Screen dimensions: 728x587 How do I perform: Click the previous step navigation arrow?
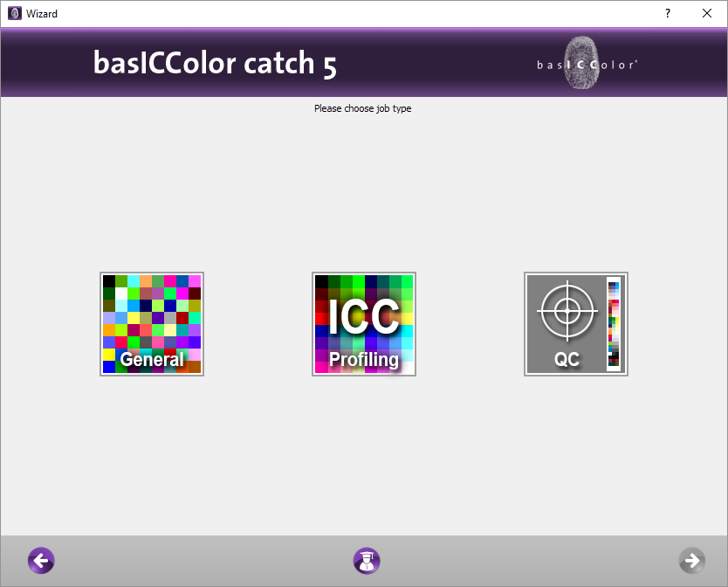(x=41, y=561)
